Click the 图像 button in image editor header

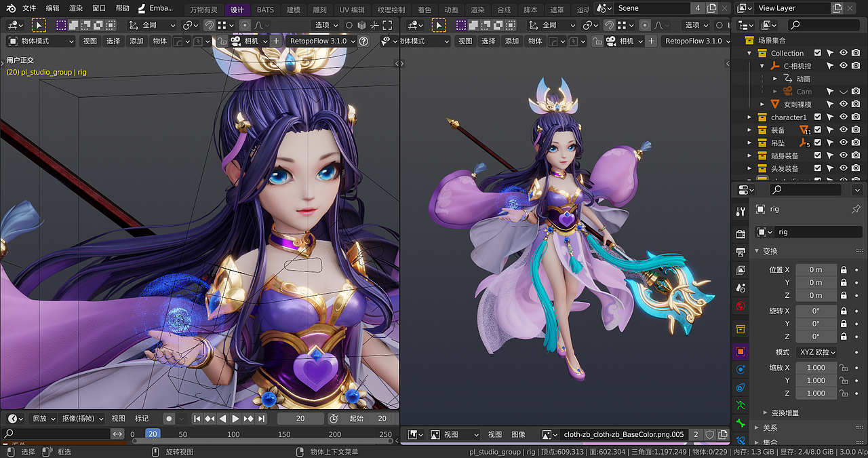pos(518,434)
